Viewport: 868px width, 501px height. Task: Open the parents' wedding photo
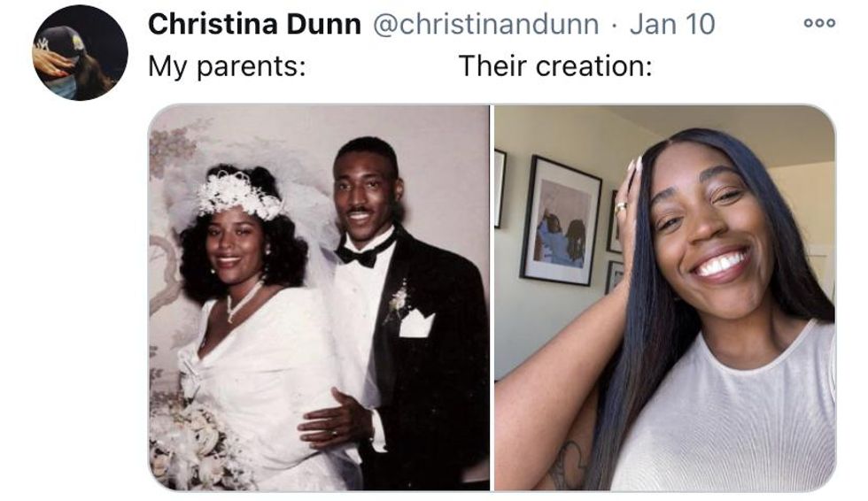click(319, 297)
